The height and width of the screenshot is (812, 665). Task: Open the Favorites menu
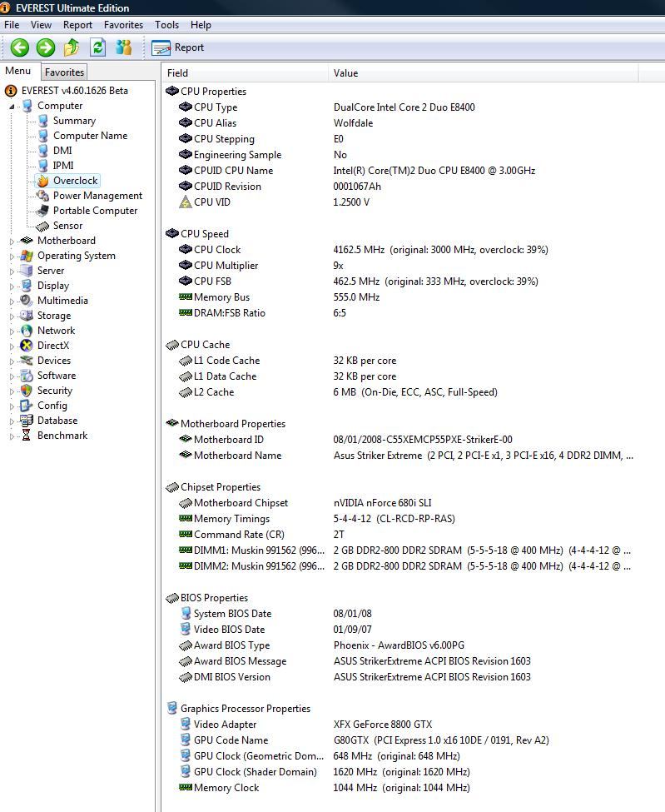123,25
